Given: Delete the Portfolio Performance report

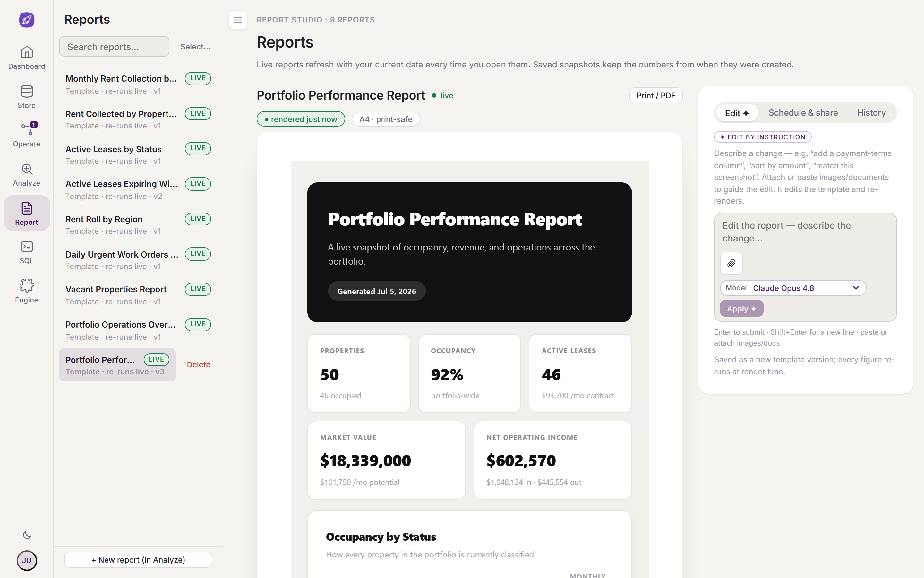Looking at the screenshot, I should [199, 365].
